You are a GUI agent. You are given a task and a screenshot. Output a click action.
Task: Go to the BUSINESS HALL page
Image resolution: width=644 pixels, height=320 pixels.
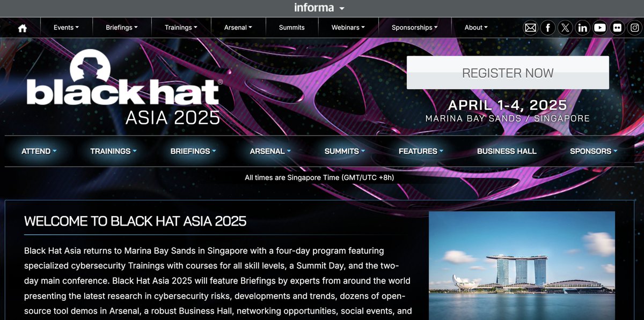507,151
